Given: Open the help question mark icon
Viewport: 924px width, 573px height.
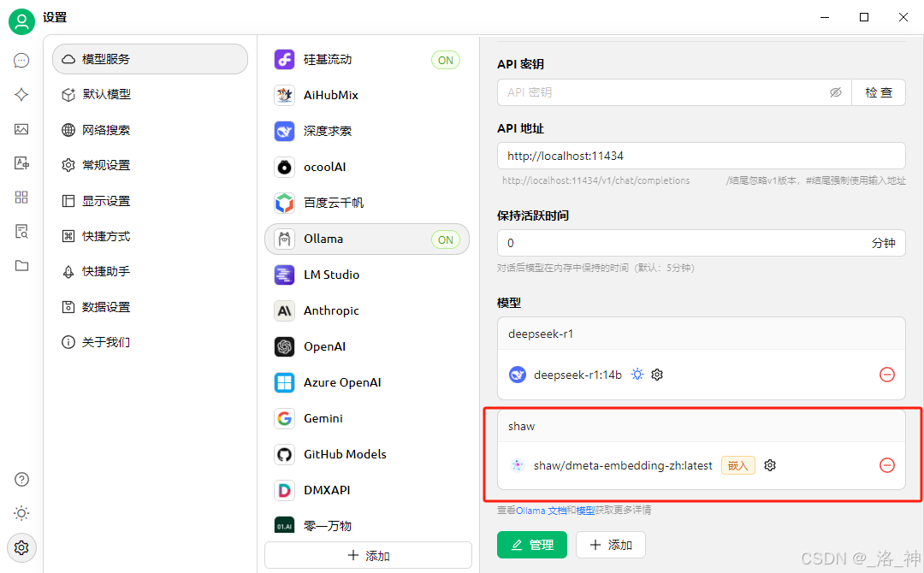Looking at the screenshot, I should (x=21, y=480).
